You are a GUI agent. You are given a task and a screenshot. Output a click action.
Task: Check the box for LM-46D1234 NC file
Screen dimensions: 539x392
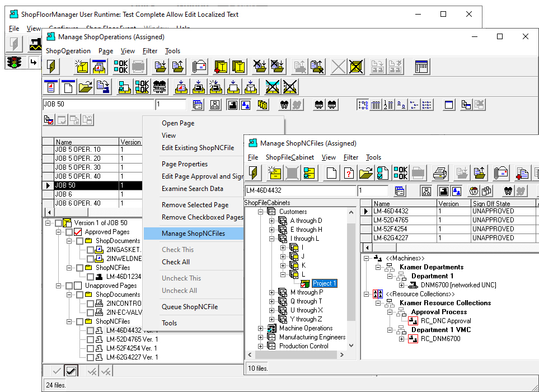pyautogui.click(x=91, y=277)
